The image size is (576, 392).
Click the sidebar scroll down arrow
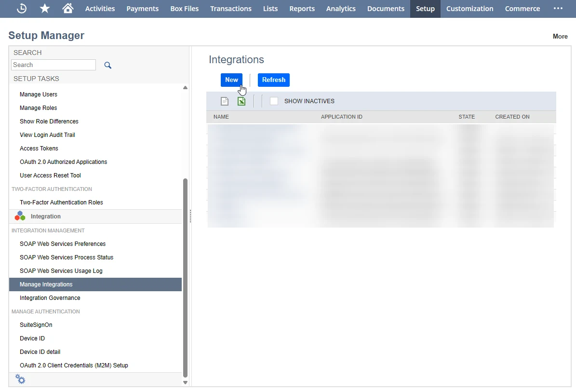point(185,382)
